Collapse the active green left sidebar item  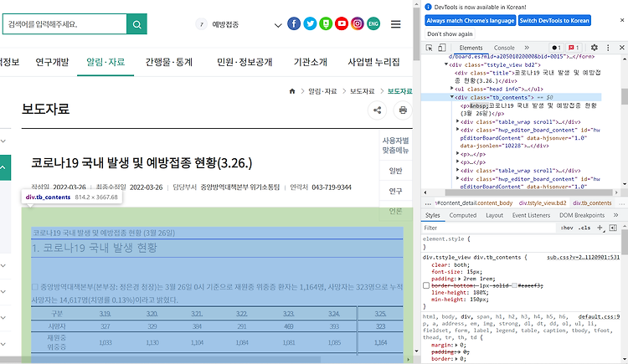(3, 167)
